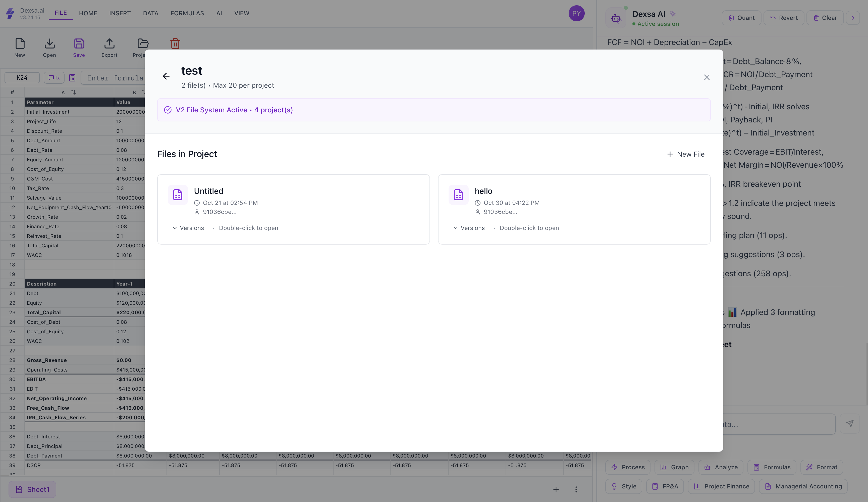The image size is (868, 502).
Task: Click the calculator icon near formula bar
Action: (72, 78)
